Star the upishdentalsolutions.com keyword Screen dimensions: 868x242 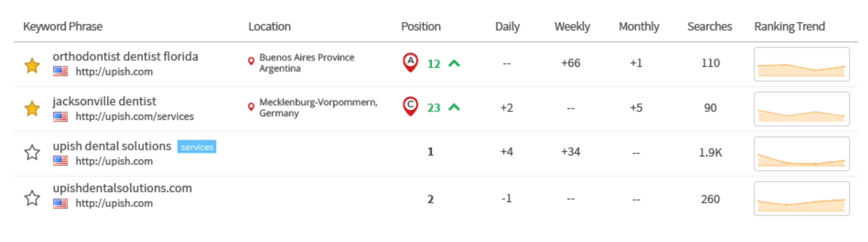click(32, 198)
